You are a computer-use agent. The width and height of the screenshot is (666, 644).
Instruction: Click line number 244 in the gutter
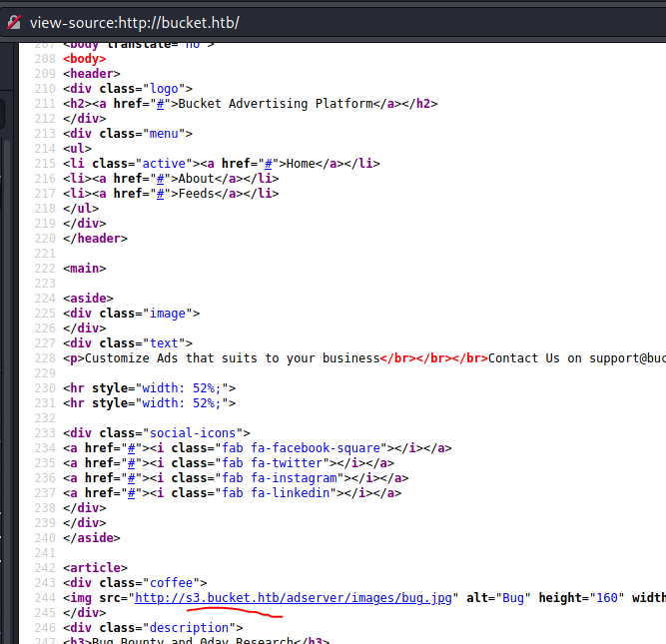click(x=45, y=598)
